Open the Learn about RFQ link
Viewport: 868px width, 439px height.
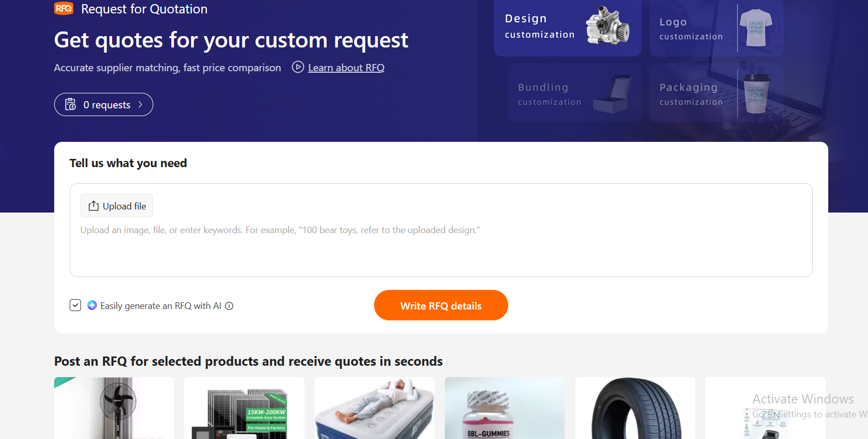(346, 68)
